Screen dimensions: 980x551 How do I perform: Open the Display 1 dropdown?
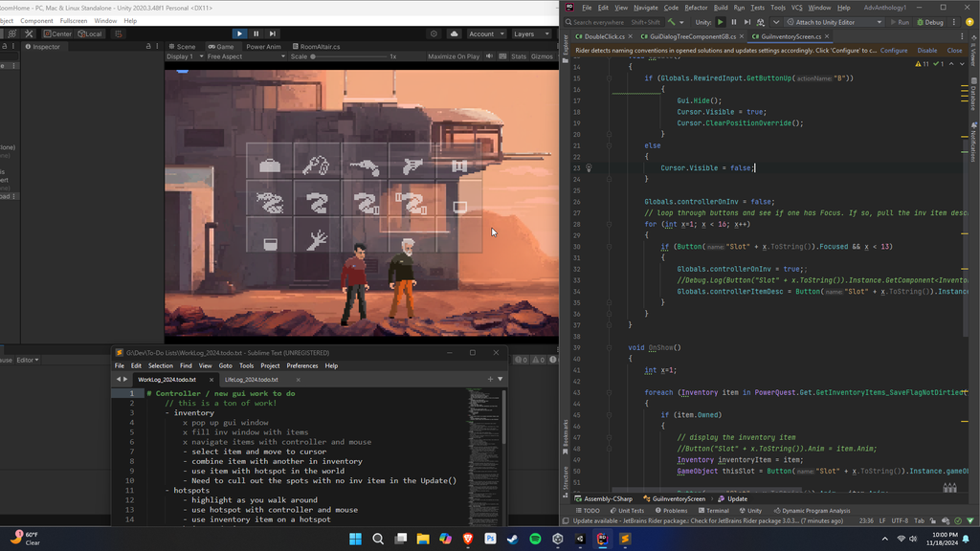185,56
